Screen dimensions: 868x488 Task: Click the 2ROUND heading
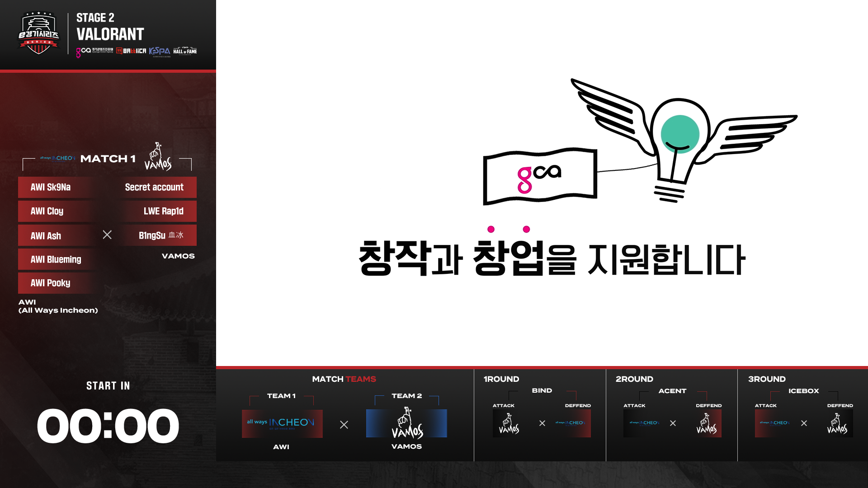pos(634,379)
